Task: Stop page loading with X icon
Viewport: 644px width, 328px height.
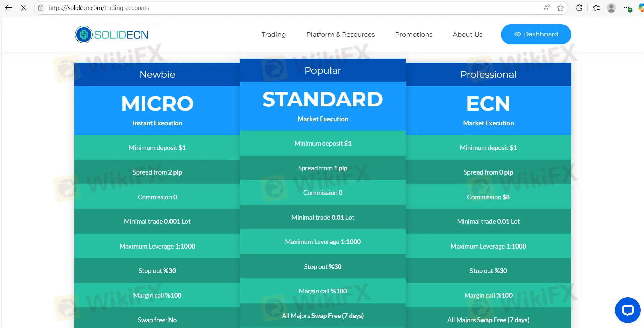Action: coord(24,8)
